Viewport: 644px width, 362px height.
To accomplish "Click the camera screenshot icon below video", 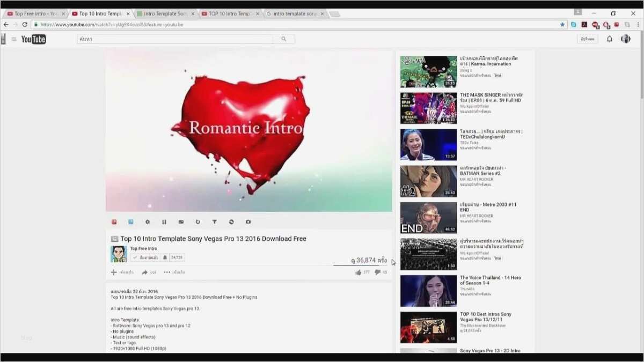I will click(248, 222).
